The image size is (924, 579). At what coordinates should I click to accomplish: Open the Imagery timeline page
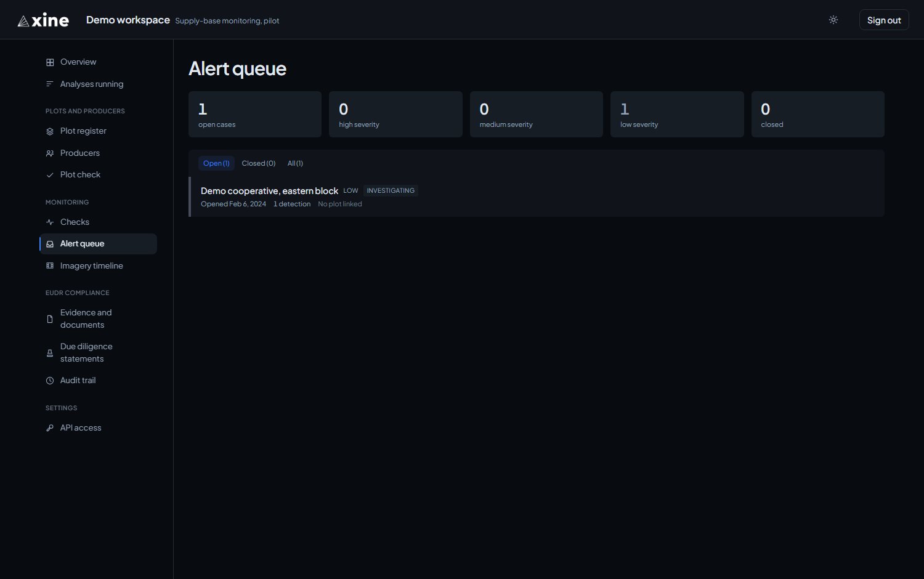[x=98, y=266]
